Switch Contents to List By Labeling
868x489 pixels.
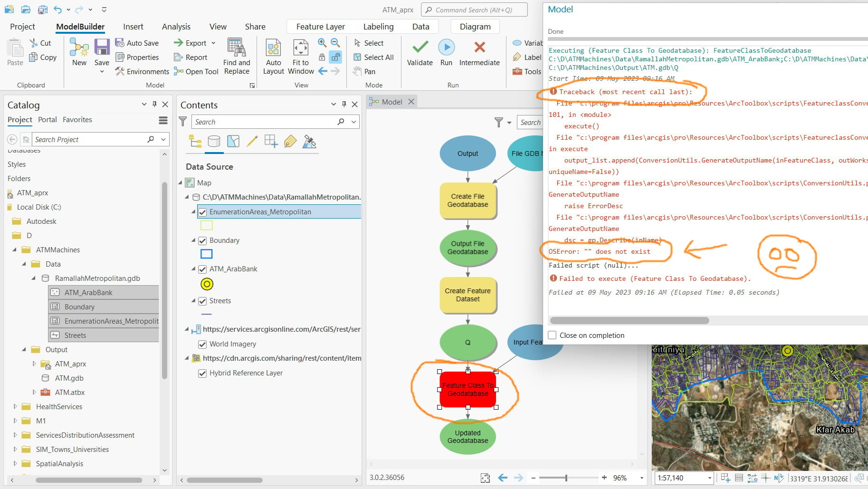(290, 141)
